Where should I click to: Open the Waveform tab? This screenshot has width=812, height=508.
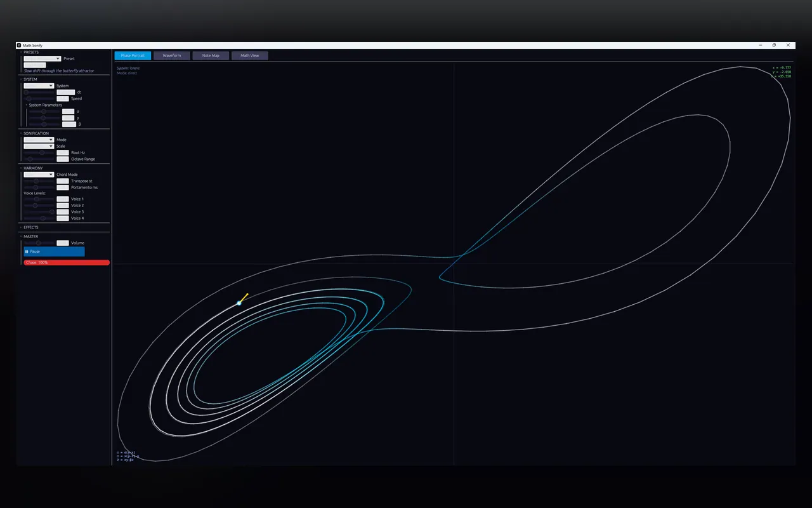(172, 56)
